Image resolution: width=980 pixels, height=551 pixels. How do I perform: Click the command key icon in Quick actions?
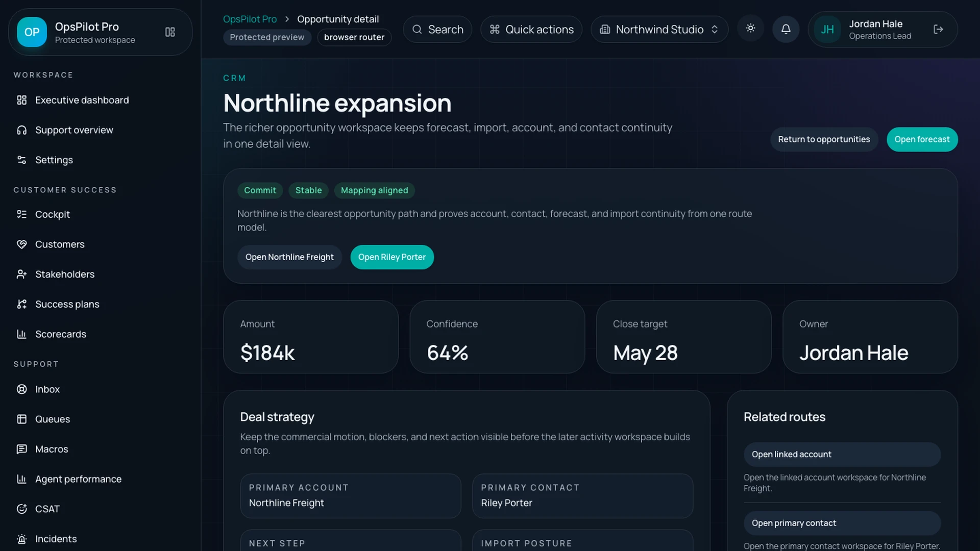[495, 30]
